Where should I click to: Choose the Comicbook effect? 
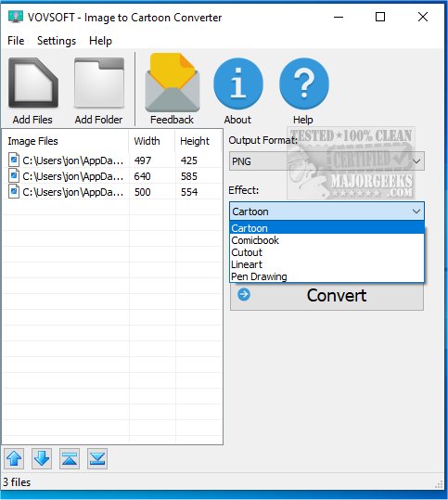[326, 240]
